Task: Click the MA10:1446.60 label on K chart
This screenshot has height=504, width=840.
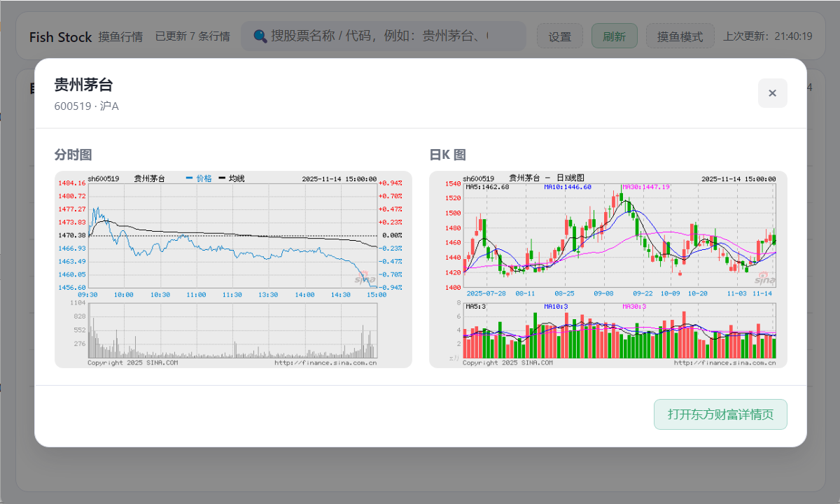Action: coord(567,187)
